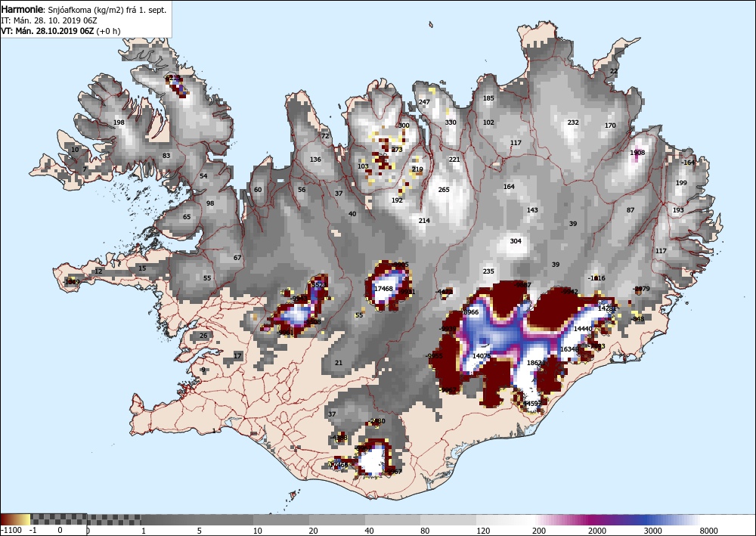This screenshot has width=756, height=536.
Task: Click the map value 54
Action: pyautogui.click(x=203, y=176)
